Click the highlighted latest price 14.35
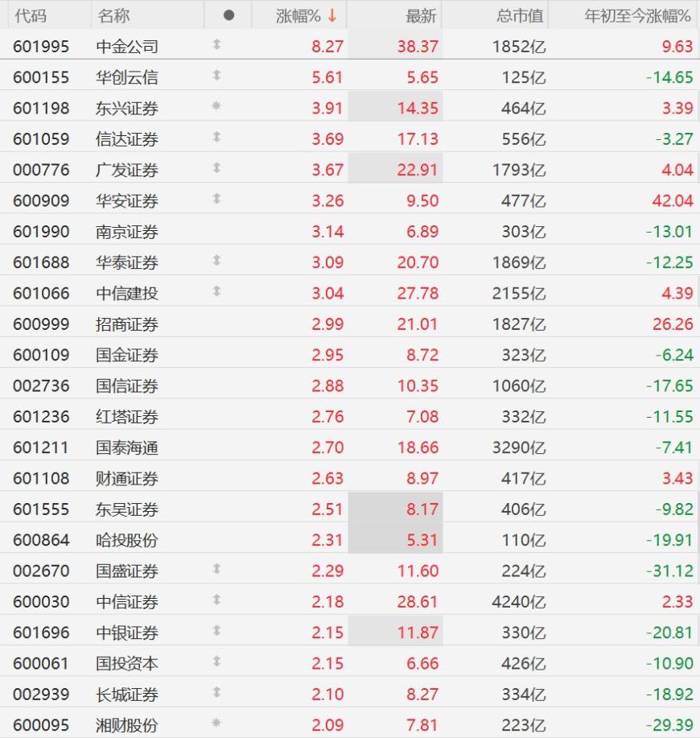 tap(418, 109)
